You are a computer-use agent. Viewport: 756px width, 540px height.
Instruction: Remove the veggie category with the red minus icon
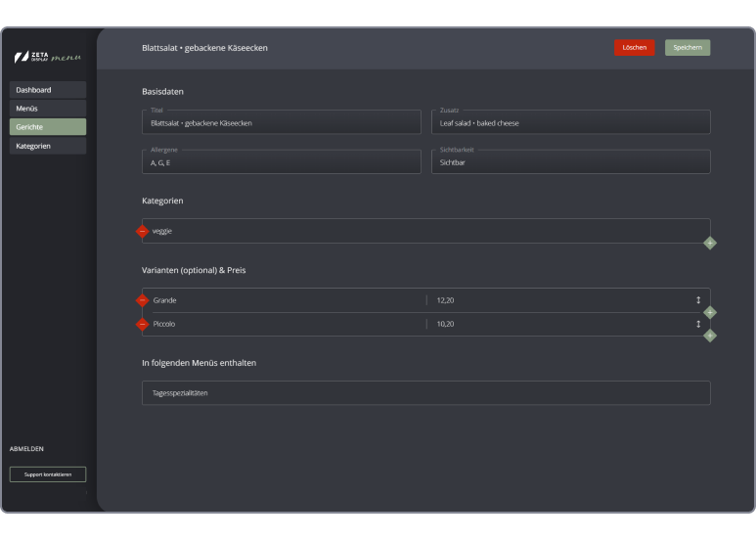click(142, 232)
